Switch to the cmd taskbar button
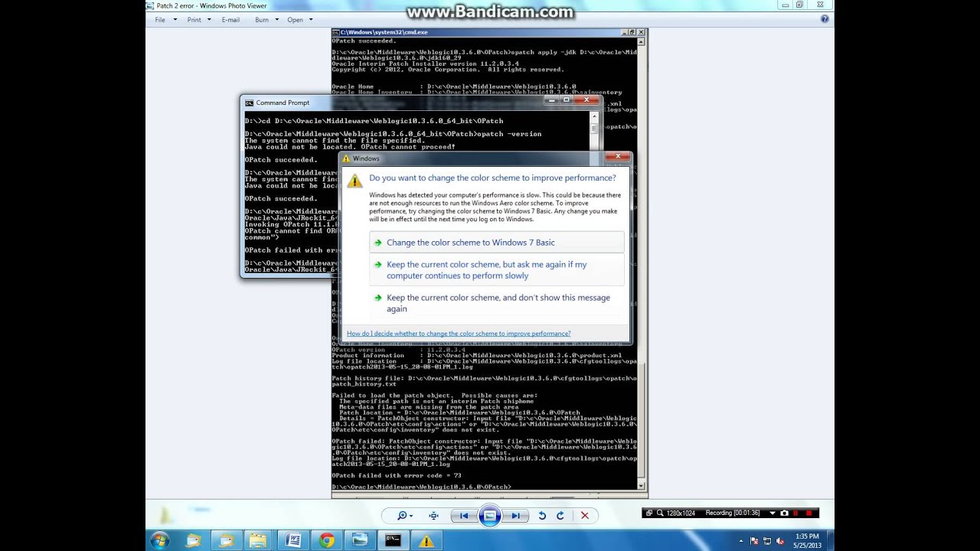980x551 pixels. (393, 541)
